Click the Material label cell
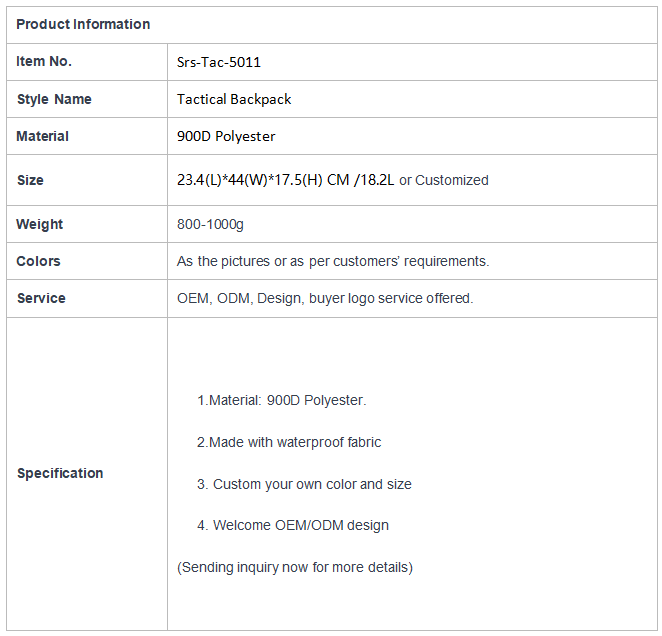The width and height of the screenshot is (662, 636). 87,136
